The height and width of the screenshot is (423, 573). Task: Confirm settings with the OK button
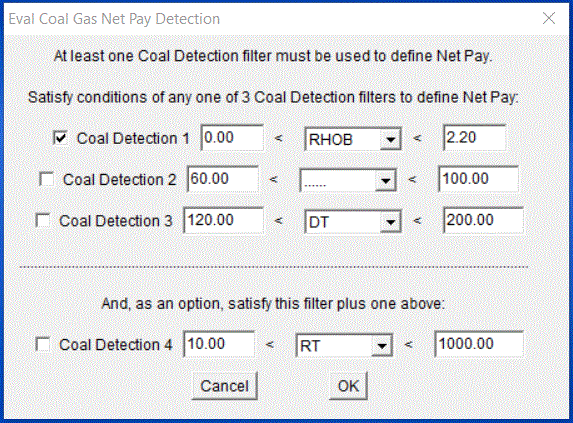point(348,386)
